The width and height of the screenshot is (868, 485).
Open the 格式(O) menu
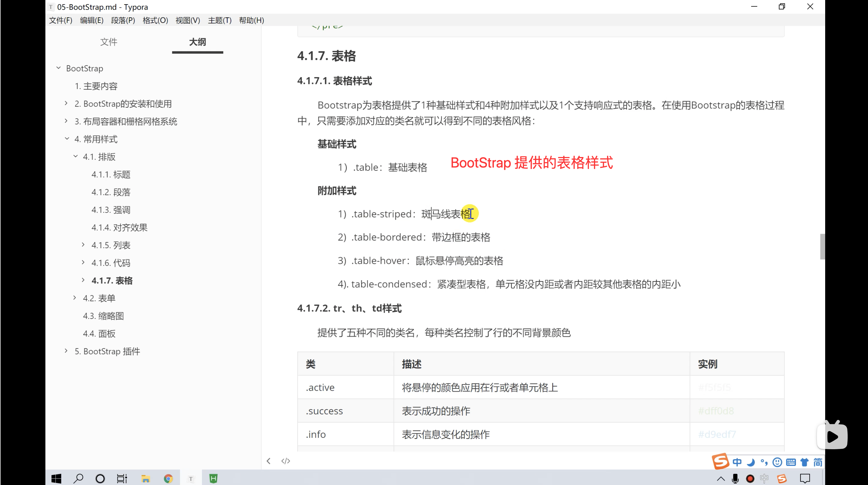pyautogui.click(x=155, y=20)
